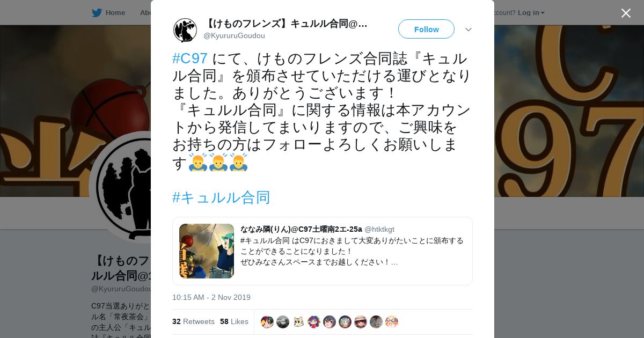Open the second liker avatar in gray
The height and width of the screenshot is (338, 644).
pos(283,322)
